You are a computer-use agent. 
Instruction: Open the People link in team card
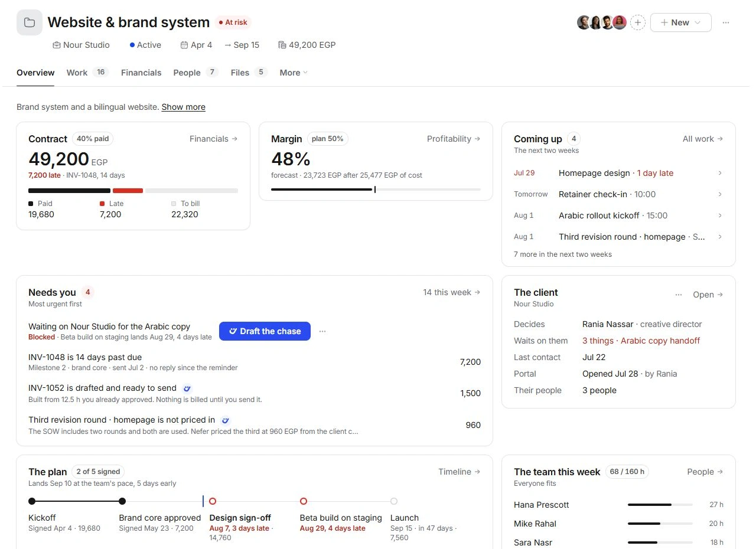pyautogui.click(x=705, y=472)
